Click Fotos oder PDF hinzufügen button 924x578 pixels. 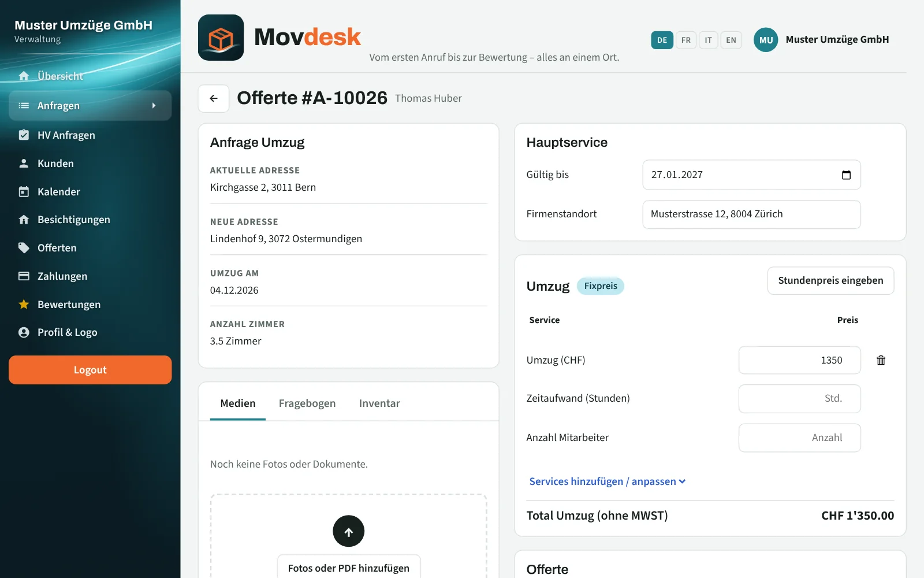348,568
